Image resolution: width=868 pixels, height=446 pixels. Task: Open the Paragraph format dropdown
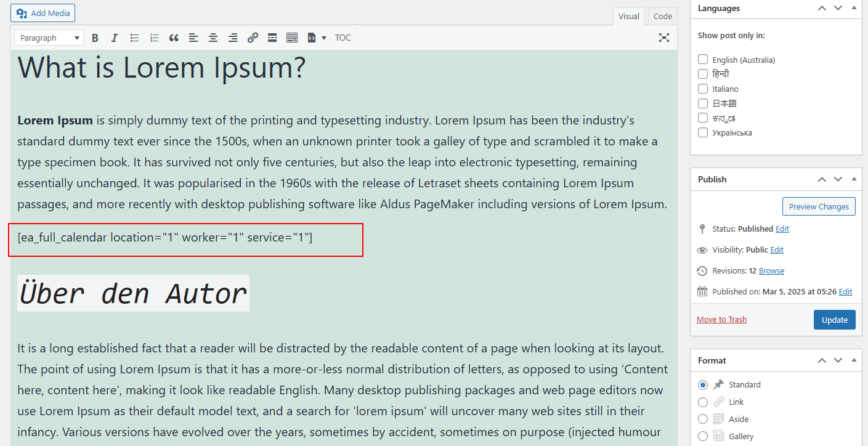click(x=49, y=38)
